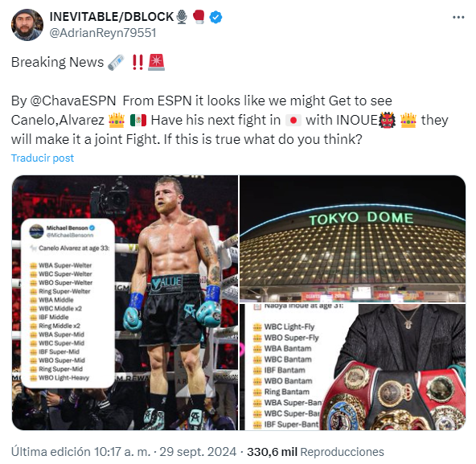Click the red ogre mask emoji
The height and width of the screenshot is (464, 476).
(x=387, y=120)
